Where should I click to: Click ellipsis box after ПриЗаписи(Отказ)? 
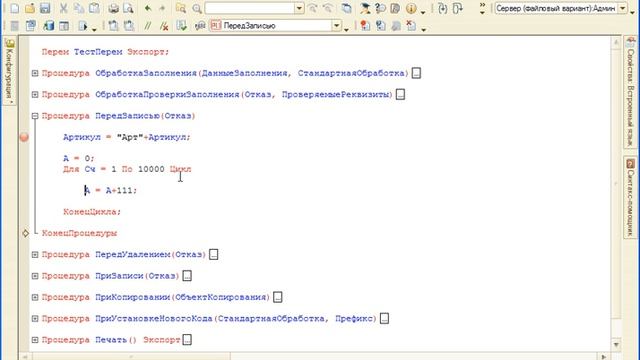(187, 276)
